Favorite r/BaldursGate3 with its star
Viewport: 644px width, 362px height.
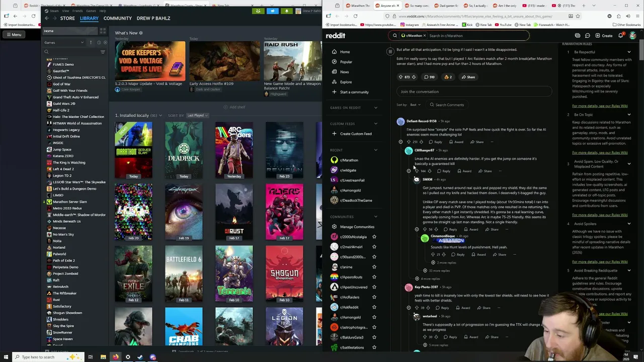374,337
